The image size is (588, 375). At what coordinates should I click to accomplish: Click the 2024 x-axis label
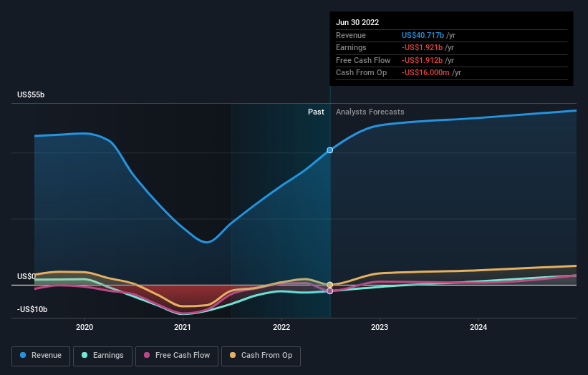pyautogui.click(x=478, y=328)
